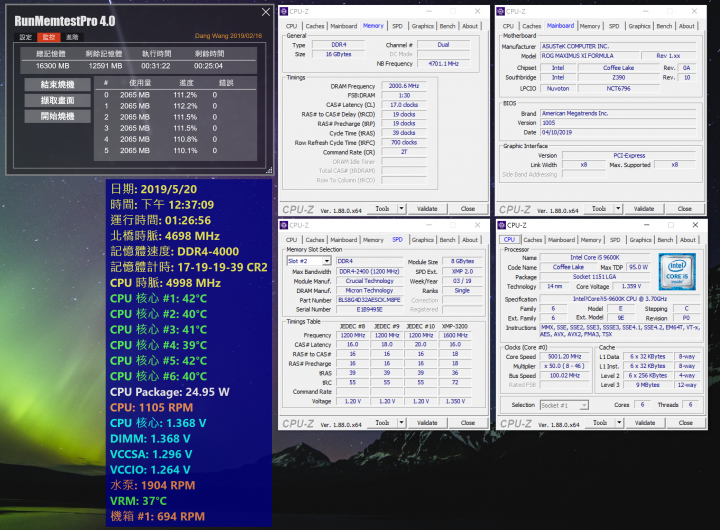This screenshot has width=720, height=530.
Task: Click the DRAM Frequency value 2000.6 MHz
Action: 404,86
